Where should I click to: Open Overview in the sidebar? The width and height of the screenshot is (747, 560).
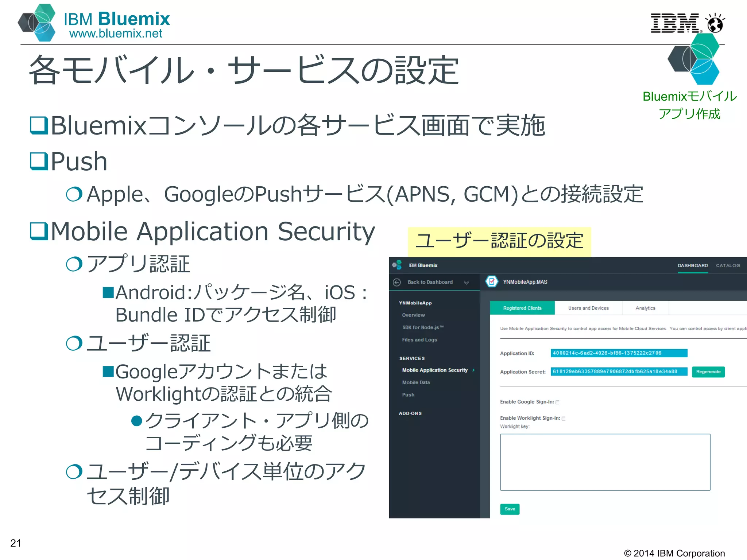(413, 315)
